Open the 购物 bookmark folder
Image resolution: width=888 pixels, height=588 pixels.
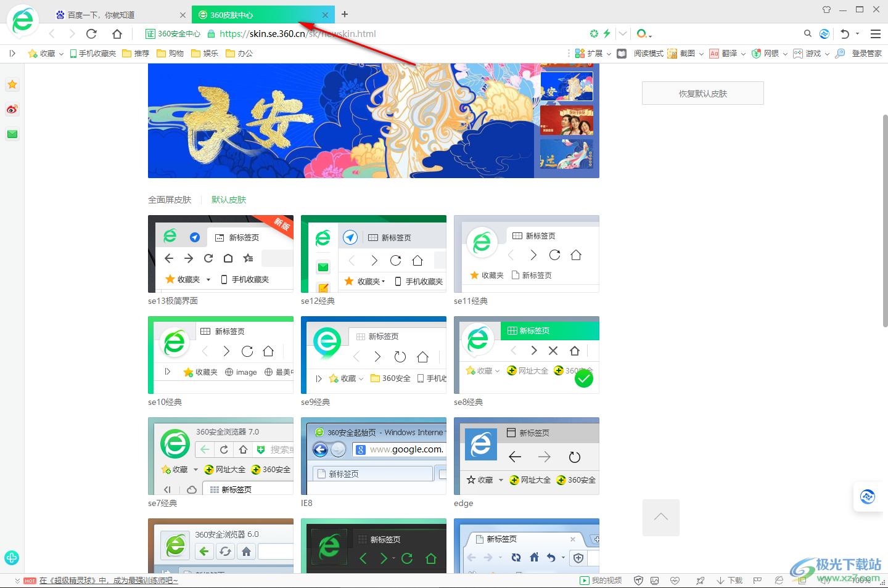click(x=170, y=54)
